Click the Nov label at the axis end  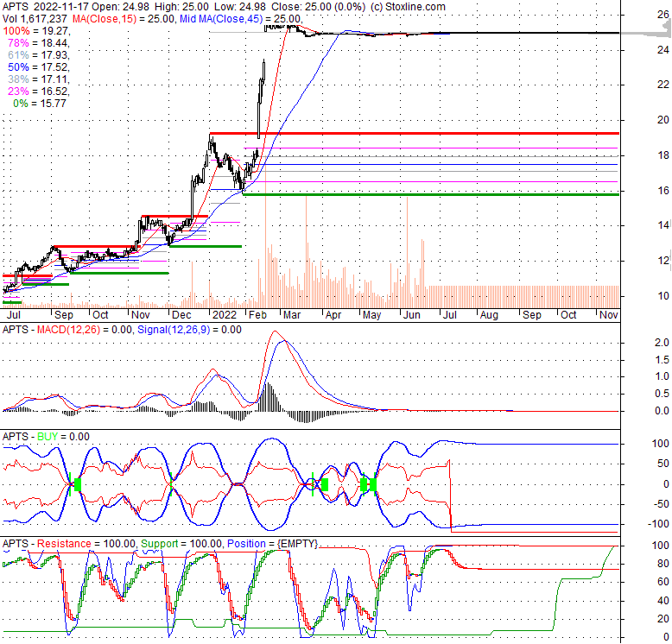[x=609, y=315]
